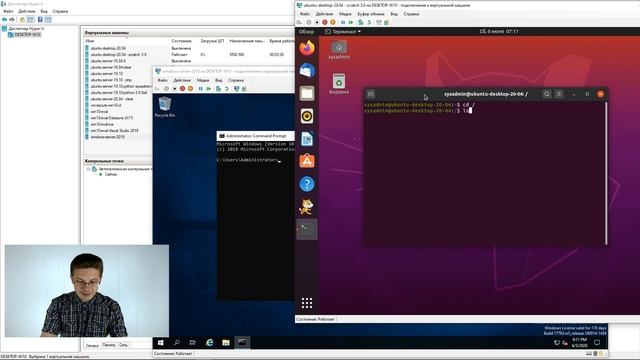Screen dimensions: 640x360
Task: Click Windows Server taskbar clock
Action: point(580,343)
